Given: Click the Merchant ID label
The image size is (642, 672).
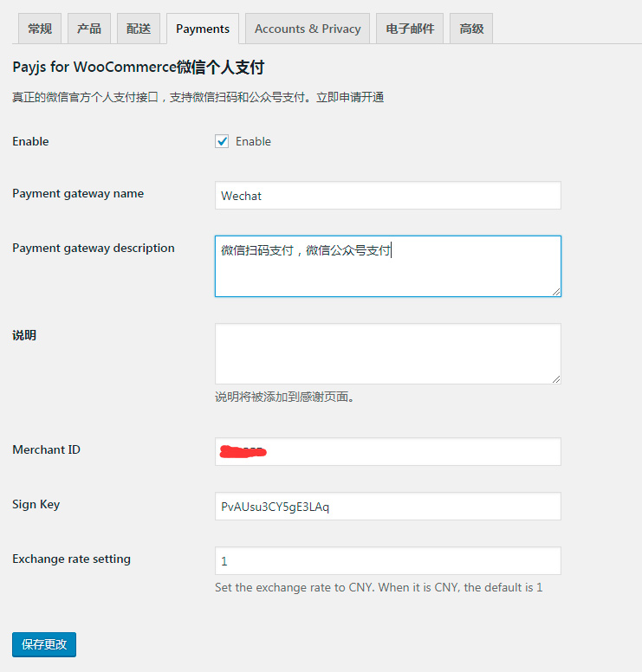Looking at the screenshot, I should [46, 449].
